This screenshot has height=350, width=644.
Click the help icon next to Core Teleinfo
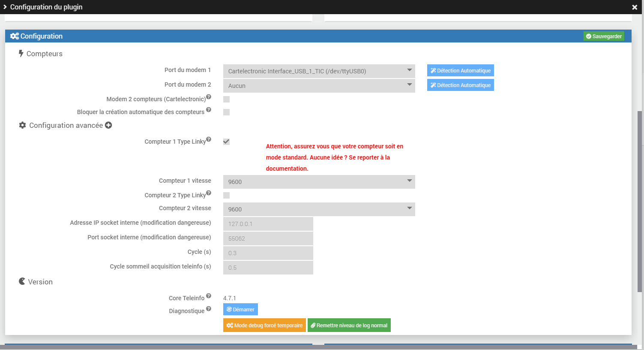(209, 296)
